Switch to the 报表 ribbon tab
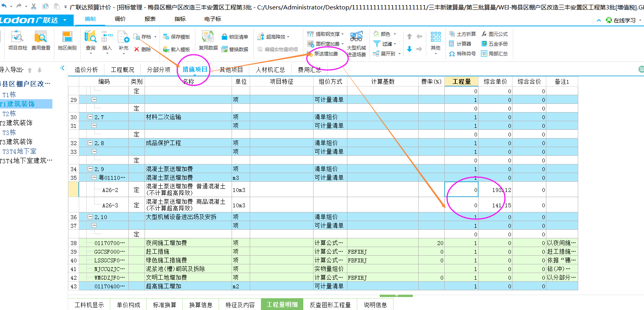Image resolution: width=644 pixels, height=310 pixels. (x=150, y=19)
